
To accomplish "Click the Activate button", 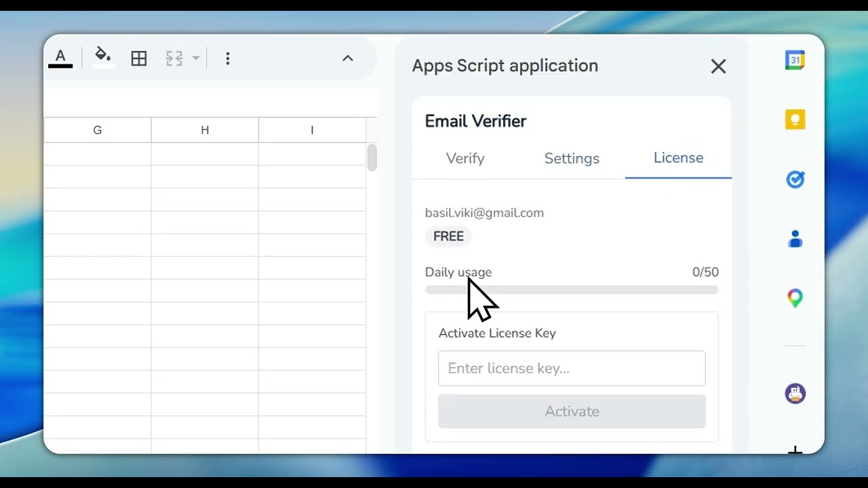I will 572,411.
